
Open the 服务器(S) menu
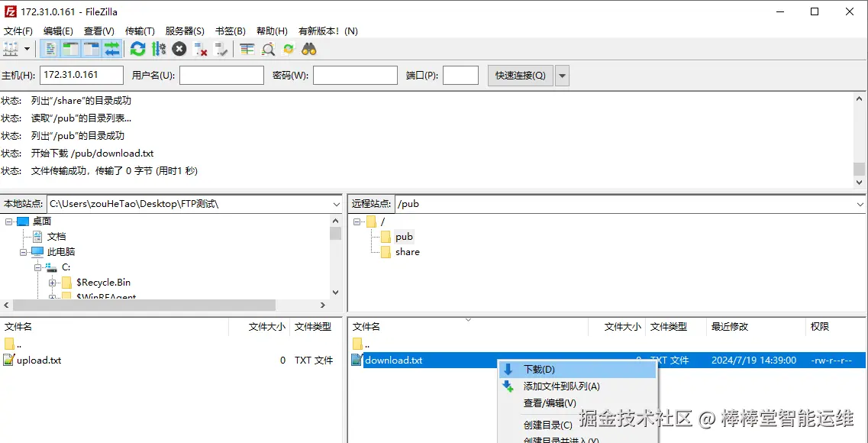pyautogui.click(x=185, y=31)
